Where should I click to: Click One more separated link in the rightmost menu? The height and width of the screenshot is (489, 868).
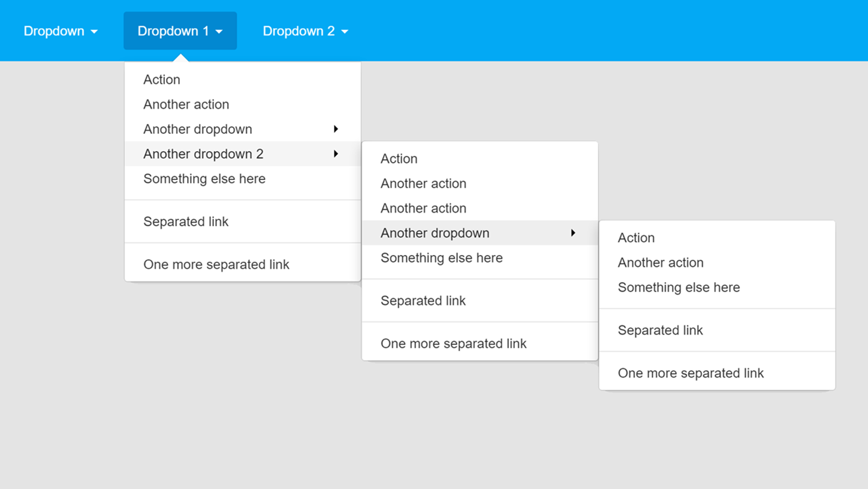pyautogui.click(x=691, y=373)
